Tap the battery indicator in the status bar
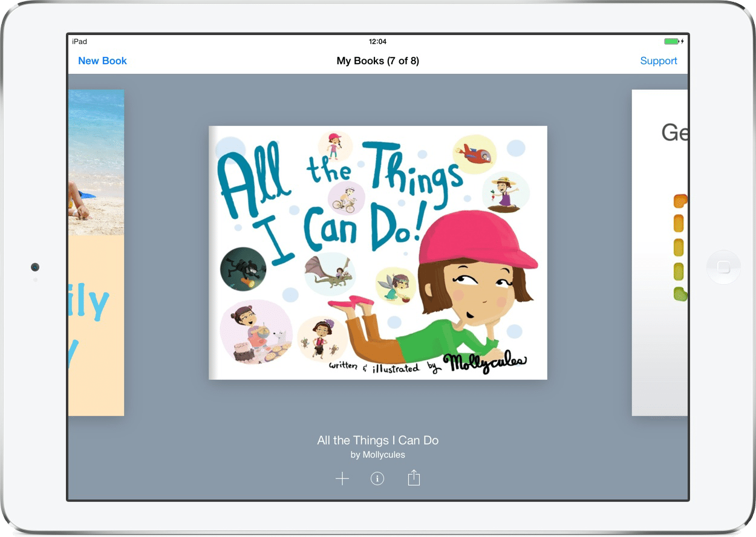This screenshot has width=756, height=537. point(671,41)
